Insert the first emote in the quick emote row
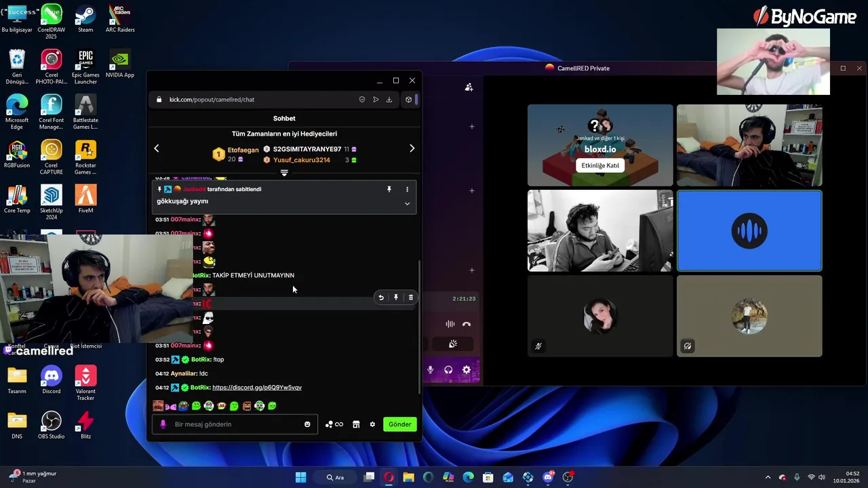The height and width of the screenshot is (488, 868). click(158, 406)
